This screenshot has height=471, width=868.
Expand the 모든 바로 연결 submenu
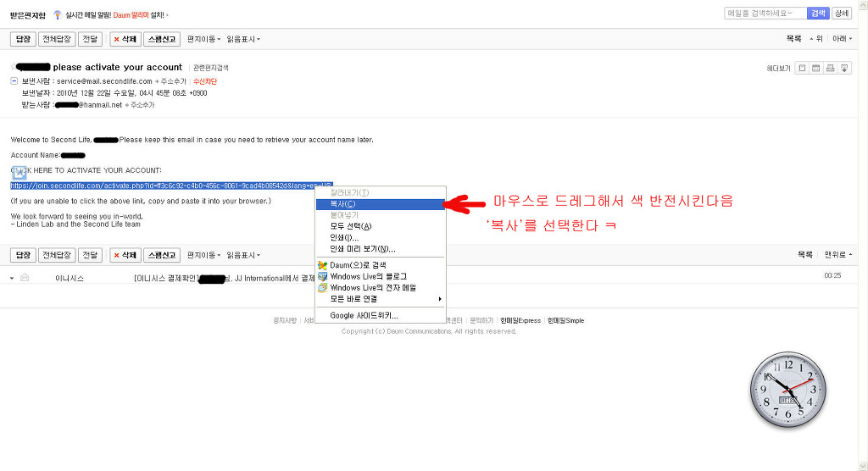pyautogui.click(x=381, y=299)
